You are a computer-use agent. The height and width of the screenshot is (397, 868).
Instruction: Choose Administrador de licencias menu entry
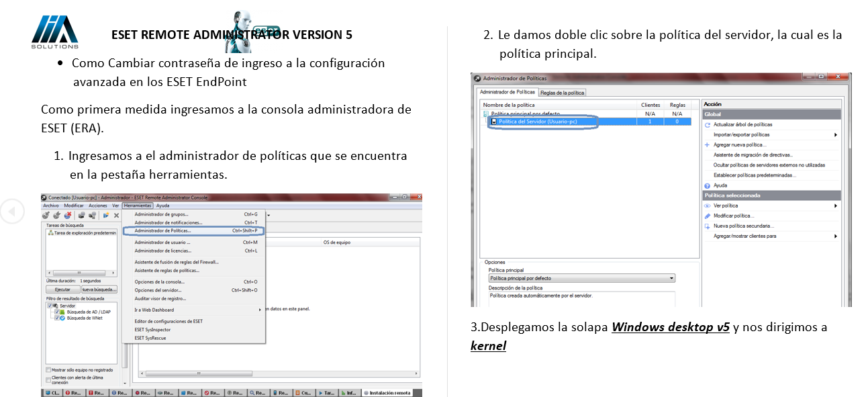click(195, 251)
